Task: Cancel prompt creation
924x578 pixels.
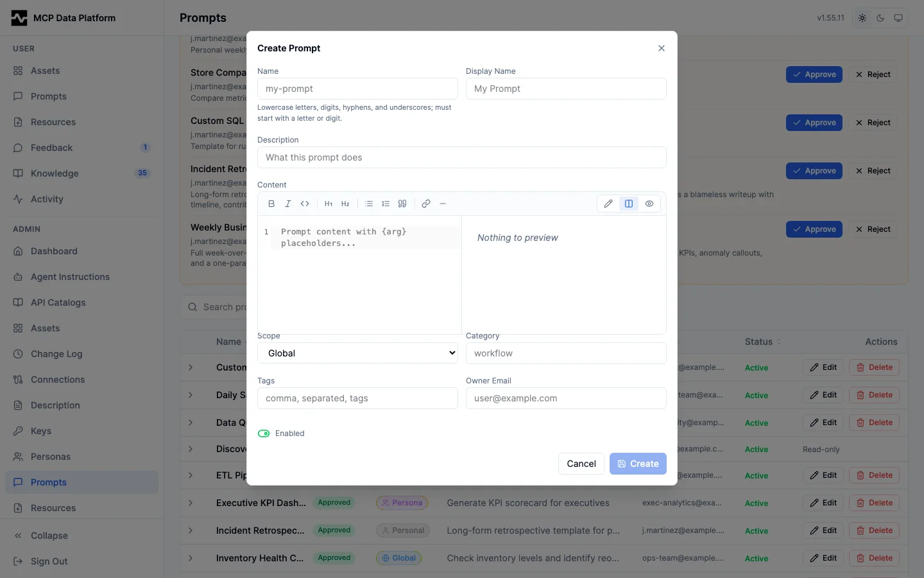Action: pos(581,464)
